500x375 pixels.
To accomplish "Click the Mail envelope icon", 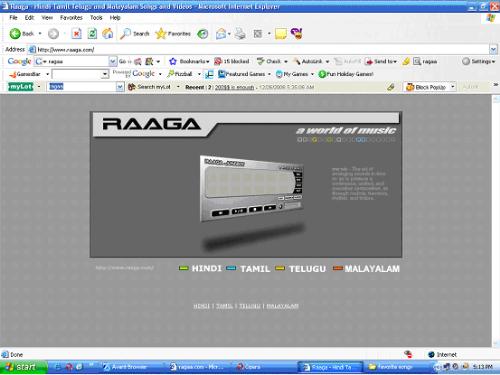I will (221, 34).
